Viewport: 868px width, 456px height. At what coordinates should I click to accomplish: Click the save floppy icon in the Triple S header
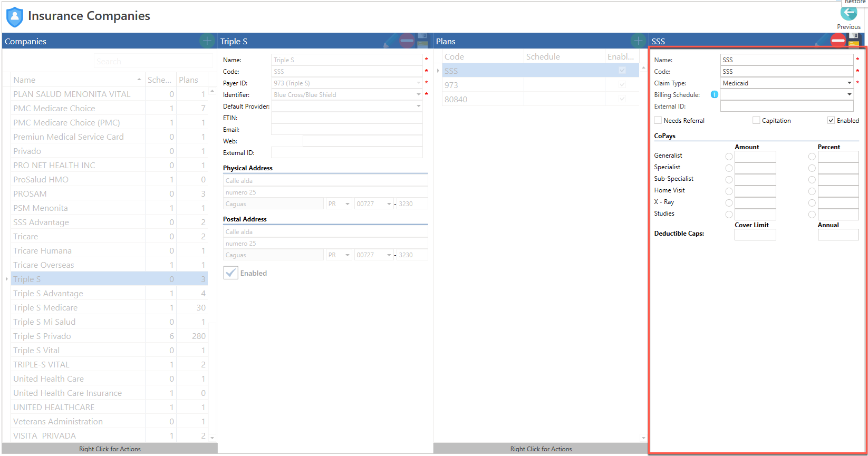point(422,41)
